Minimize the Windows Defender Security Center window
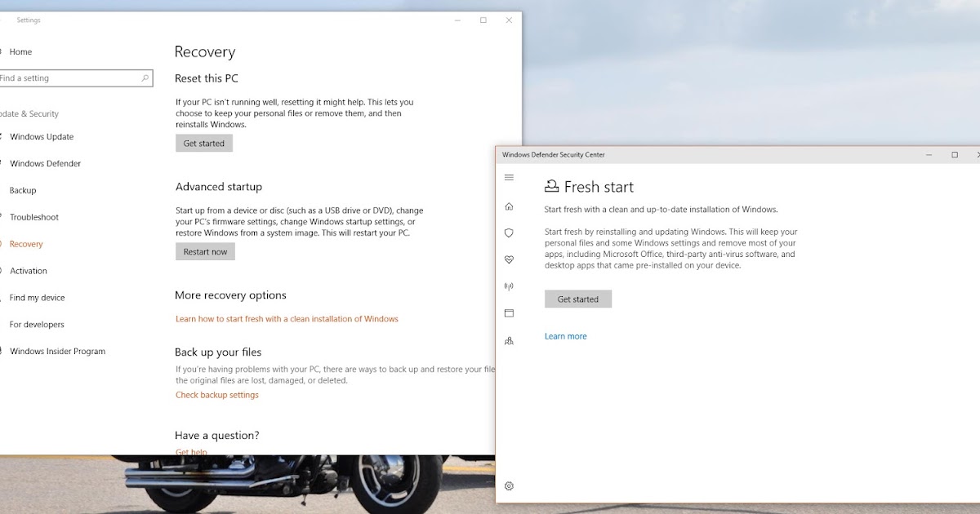980x514 pixels. click(929, 155)
